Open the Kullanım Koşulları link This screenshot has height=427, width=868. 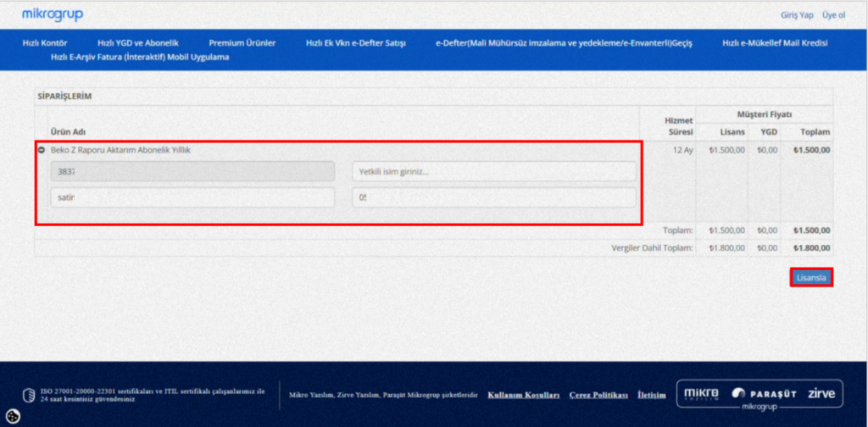[x=523, y=395]
